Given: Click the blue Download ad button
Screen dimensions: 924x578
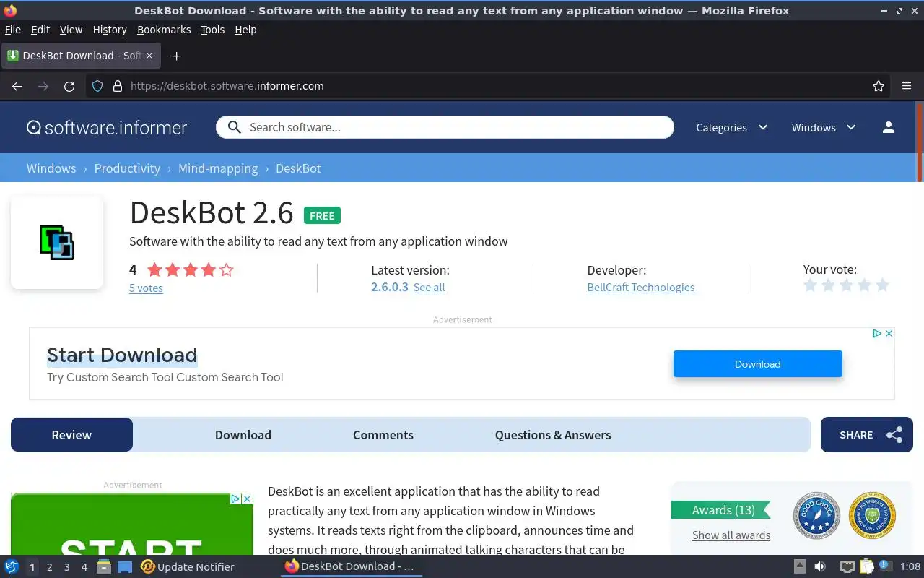Looking at the screenshot, I should click(x=758, y=364).
